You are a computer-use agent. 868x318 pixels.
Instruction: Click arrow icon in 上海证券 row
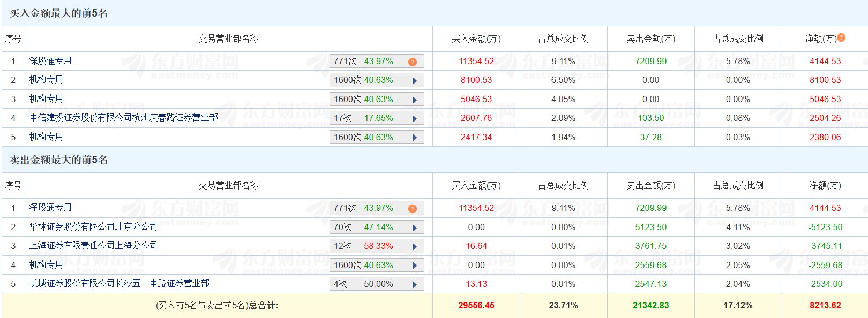(415, 246)
